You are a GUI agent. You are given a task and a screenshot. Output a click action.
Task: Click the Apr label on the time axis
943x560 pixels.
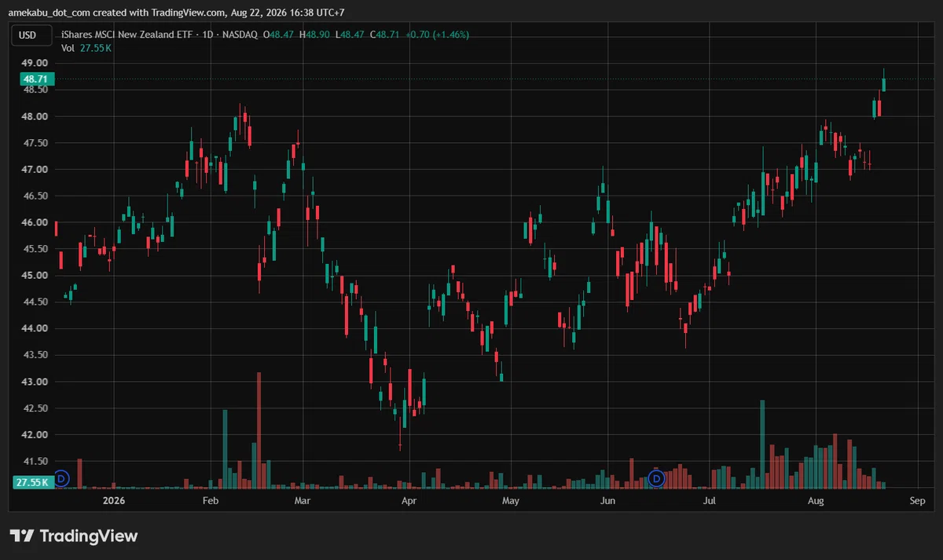coord(409,500)
